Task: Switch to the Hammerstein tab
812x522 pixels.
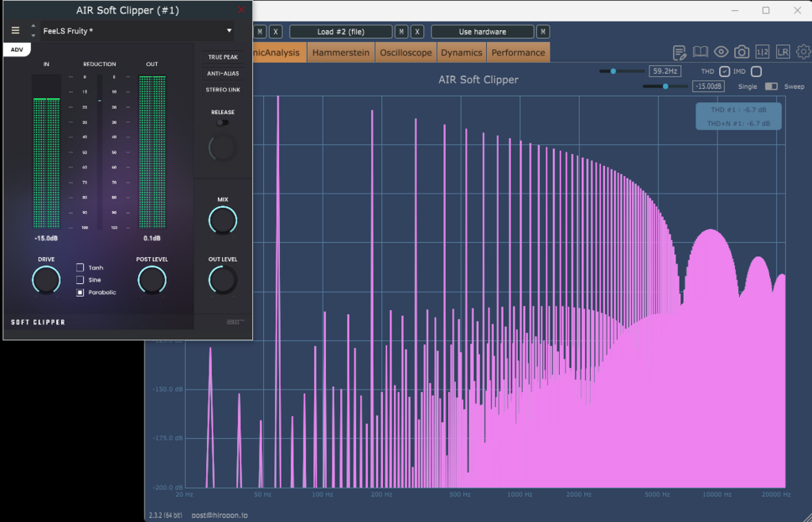Action: [x=341, y=52]
